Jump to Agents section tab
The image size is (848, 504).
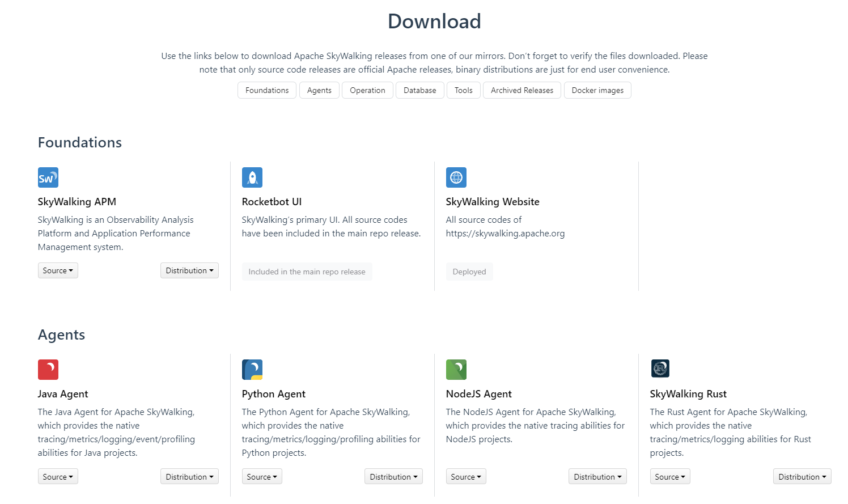[319, 90]
